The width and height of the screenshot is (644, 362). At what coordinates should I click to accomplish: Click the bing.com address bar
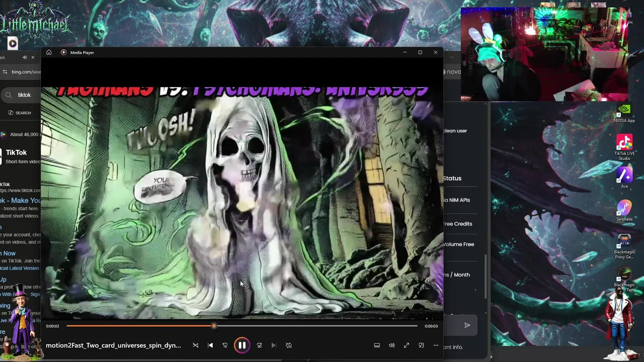26,72
